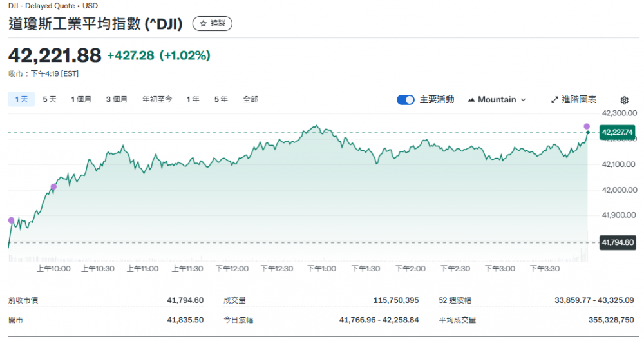Image resolution: width=644 pixels, height=341 pixels.
Task: Switch to the 5 天 range
Action: click(x=50, y=99)
